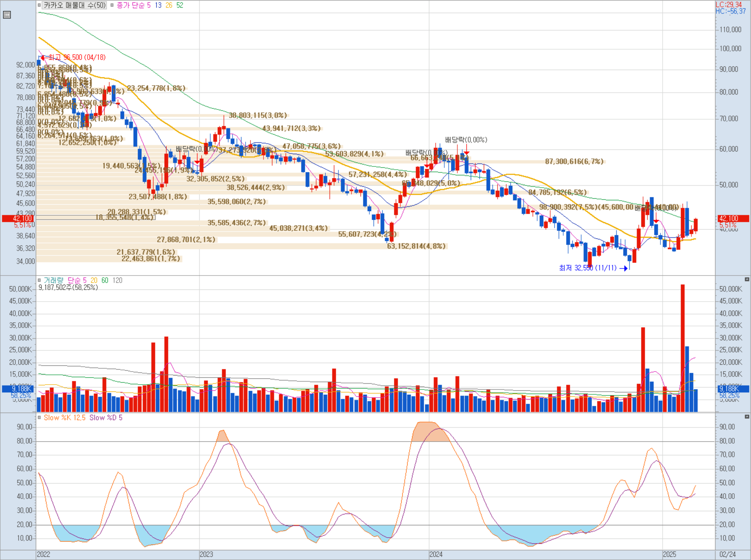
Task: Toggle the 거래량 indicator square marker
Action: point(39,280)
